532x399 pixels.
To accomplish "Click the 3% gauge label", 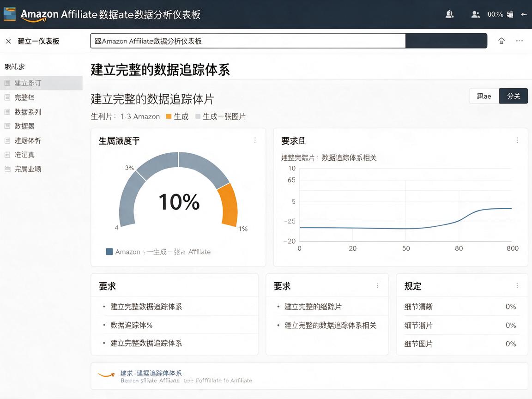I will pos(129,168).
